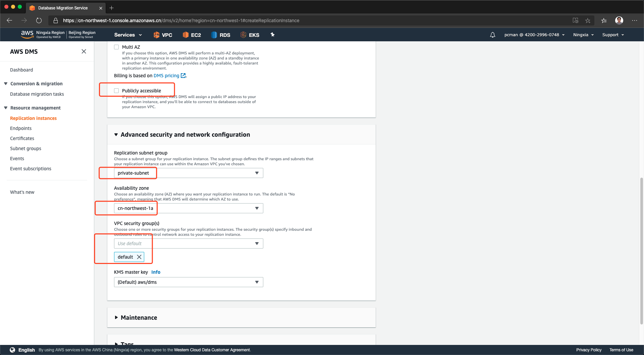Open the EC2 service shortcut
Viewport: 644px width, 355px height.
[x=192, y=35]
